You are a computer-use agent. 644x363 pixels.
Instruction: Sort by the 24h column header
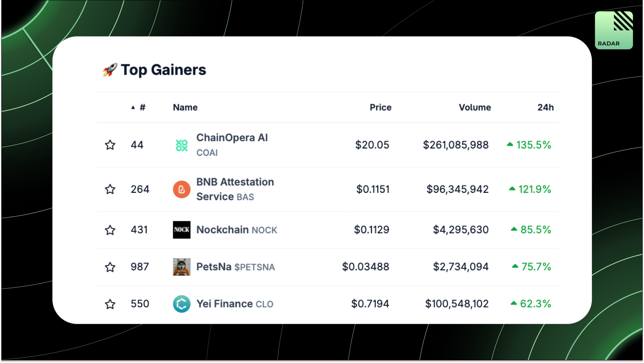click(x=545, y=107)
